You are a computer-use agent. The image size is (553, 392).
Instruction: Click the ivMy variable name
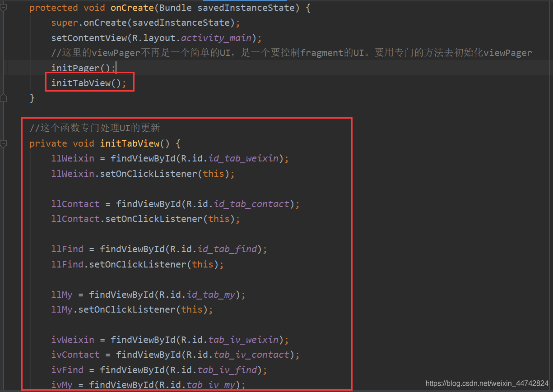(x=62, y=385)
